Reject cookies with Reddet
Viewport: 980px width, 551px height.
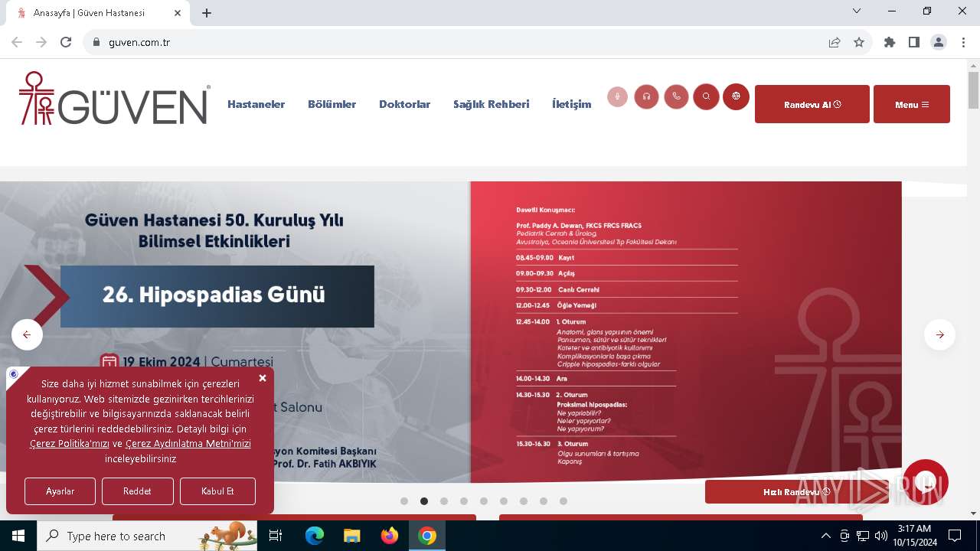[x=138, y=491]
